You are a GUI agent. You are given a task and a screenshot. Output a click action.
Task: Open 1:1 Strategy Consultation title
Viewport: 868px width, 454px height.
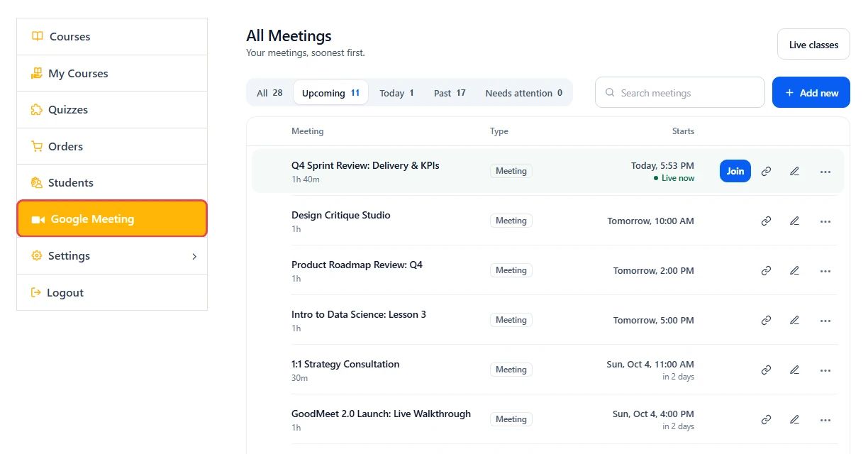pyautogui.click(x=345, y=364)
